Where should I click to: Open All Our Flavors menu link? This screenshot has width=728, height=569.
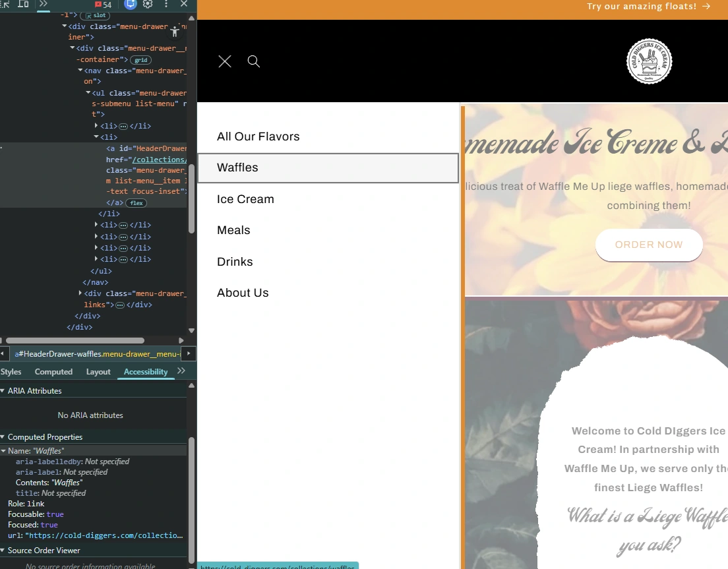(x=258, y=136)
